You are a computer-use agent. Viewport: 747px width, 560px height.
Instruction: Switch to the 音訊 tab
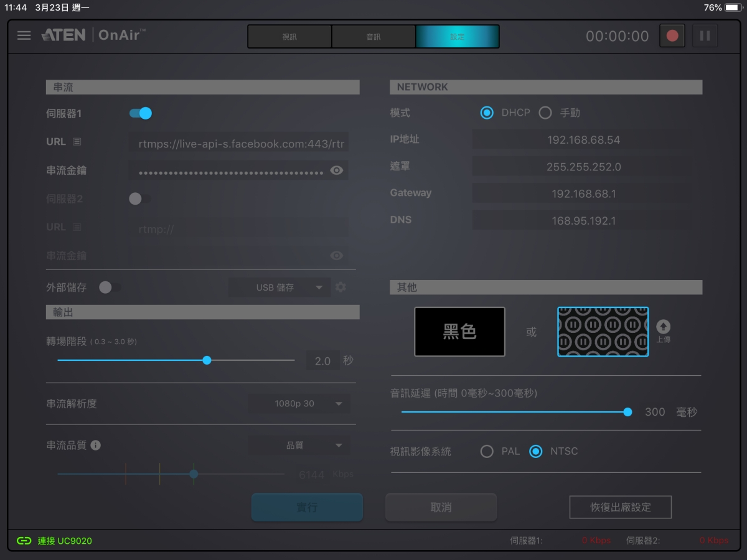point(374,37)
